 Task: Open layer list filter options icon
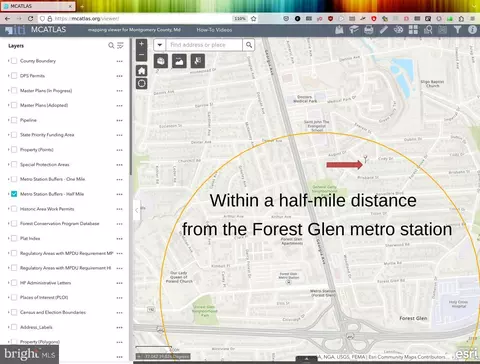click(x=120, y=45)
